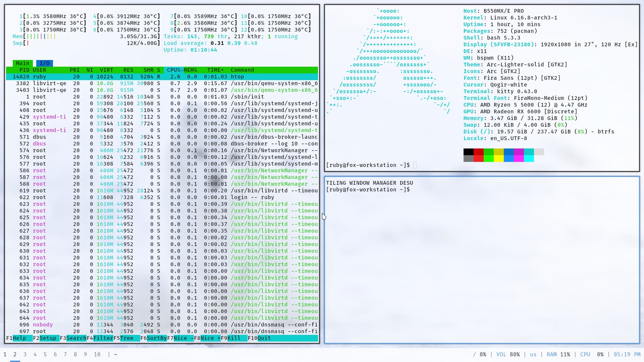Switch to workspace 10 in bar
The image size is (644, 362).
[x=97, y=354]
